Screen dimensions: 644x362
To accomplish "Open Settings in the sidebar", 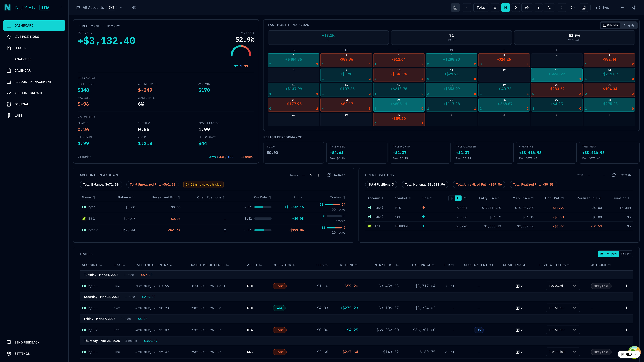I will click(34, 354).
